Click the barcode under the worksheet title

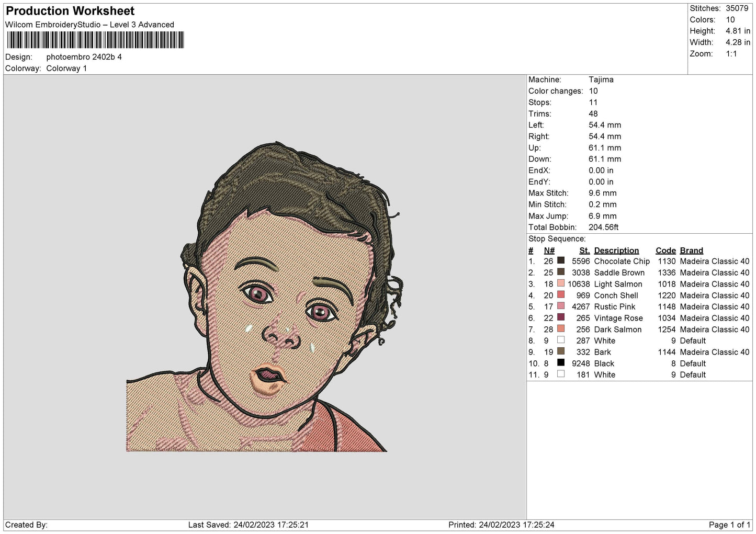pyautogui.click(x=96, y=40)
